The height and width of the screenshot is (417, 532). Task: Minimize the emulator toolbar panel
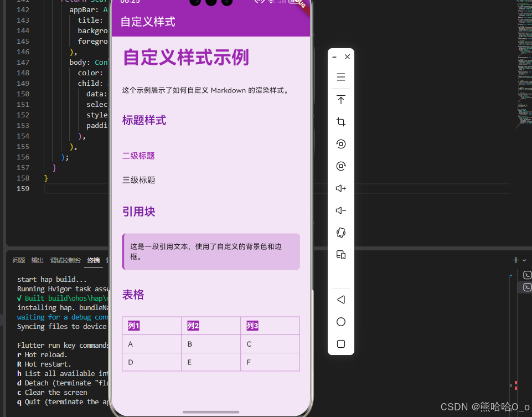[334, 57]
